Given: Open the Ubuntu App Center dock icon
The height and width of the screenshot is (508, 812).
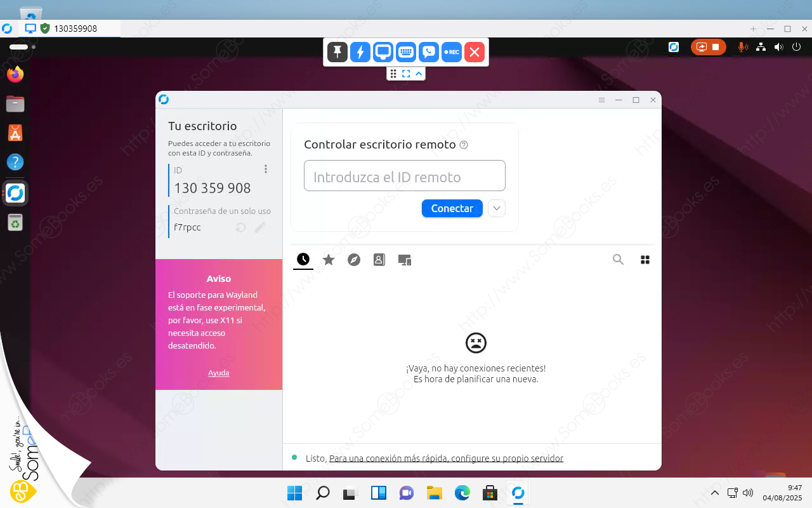Looking at the screenshot, I should coord(15,133).
